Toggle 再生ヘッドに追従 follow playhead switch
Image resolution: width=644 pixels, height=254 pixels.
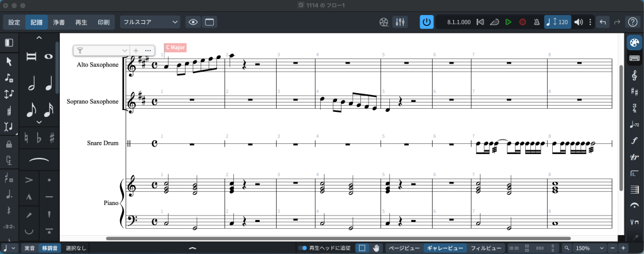click(x=303, y=248)
